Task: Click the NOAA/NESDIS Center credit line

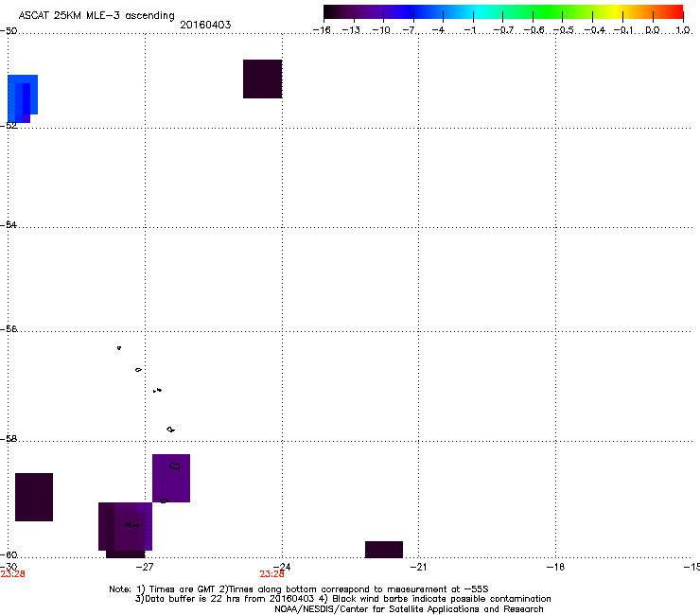Action: pyautogui.click(x=409, y=608)
